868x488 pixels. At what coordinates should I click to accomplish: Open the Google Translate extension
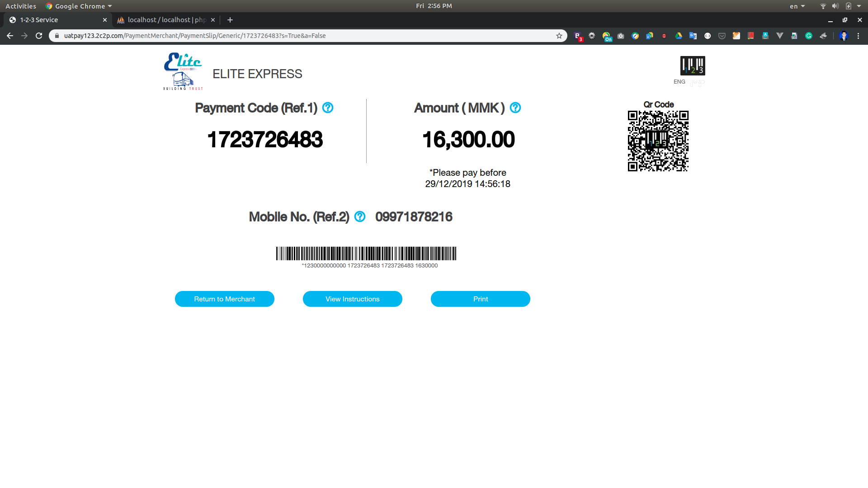coord(693,36)
